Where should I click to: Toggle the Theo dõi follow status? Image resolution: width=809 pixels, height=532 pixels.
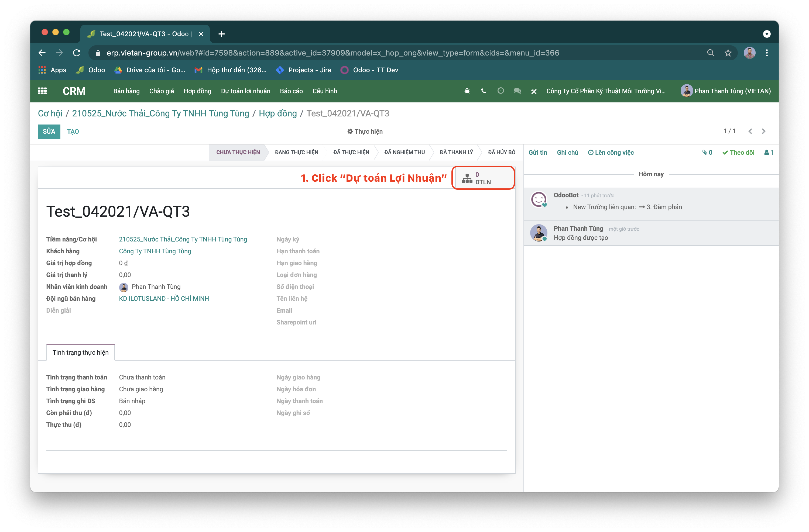(x=738, y=153)
